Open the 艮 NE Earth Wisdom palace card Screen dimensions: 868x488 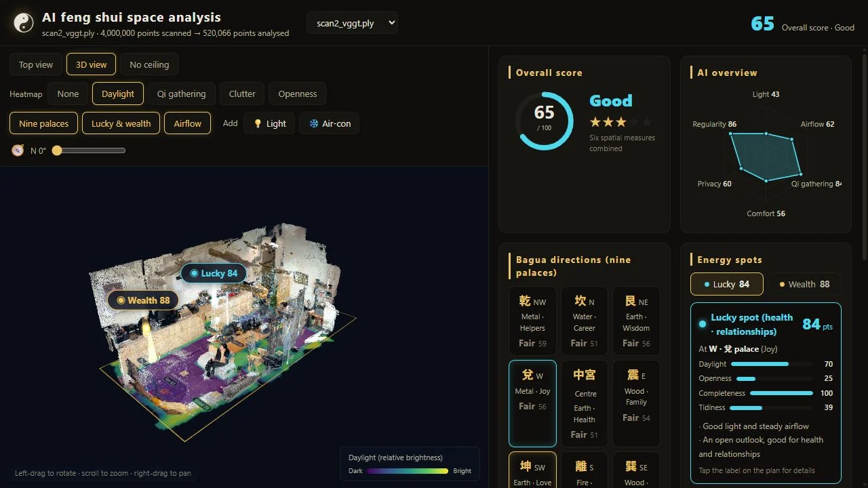[x=636, y=321]
